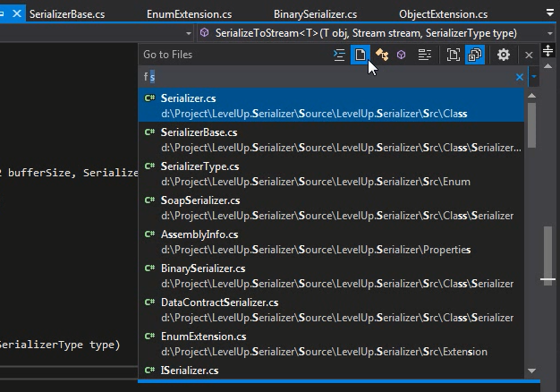Click C# icon beside Serializer.cs
The image size is (560, 392).
click(149, 98)
